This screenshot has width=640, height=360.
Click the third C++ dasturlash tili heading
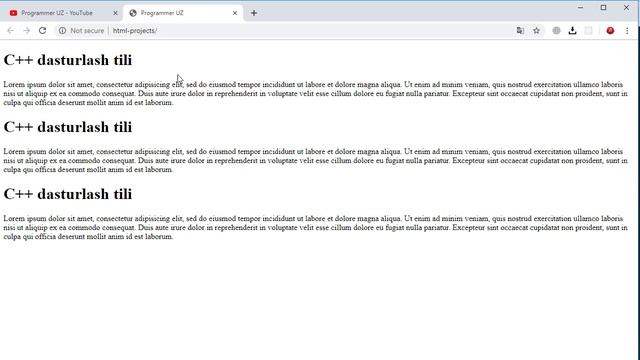68,194
